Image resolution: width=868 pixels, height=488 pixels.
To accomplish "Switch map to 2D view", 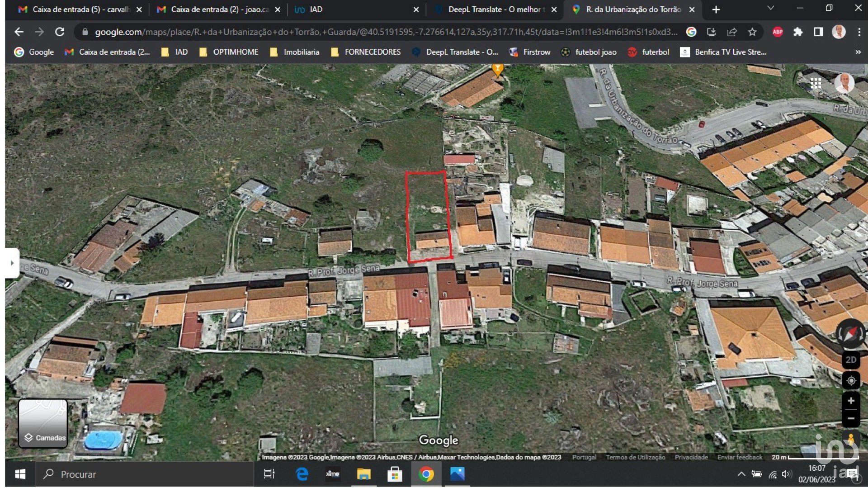I will pyautogui.click(x=850, y=360).
